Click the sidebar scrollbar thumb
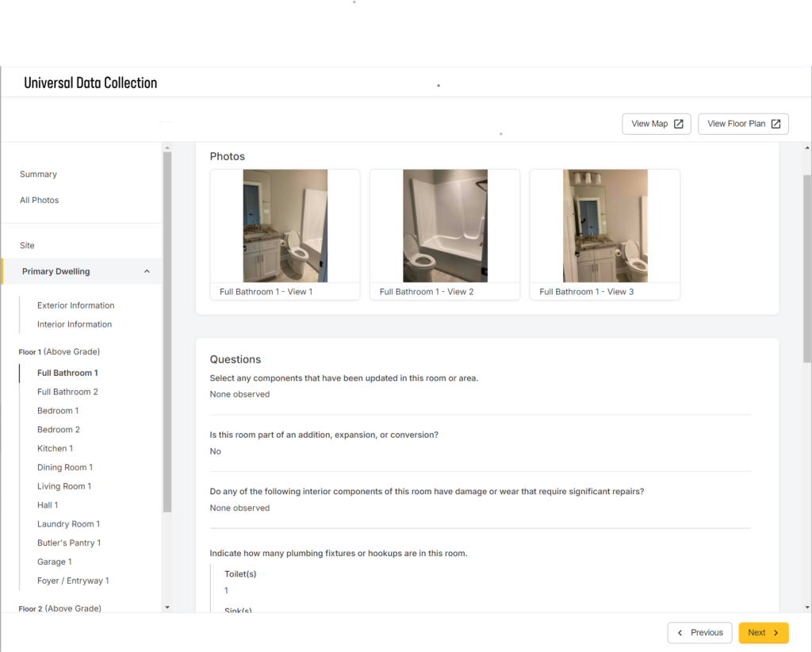 pyautogui.click(x=167, y=332)
